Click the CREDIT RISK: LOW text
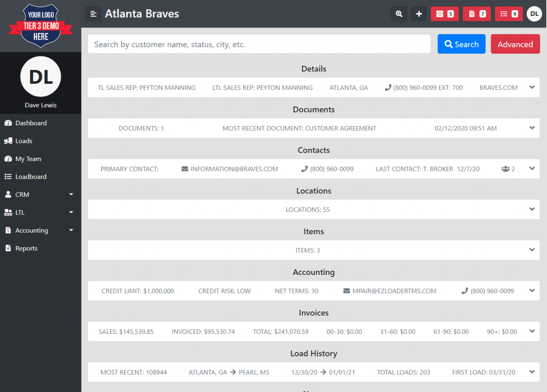Screen dimensions: 547x392 pos(224,291)
